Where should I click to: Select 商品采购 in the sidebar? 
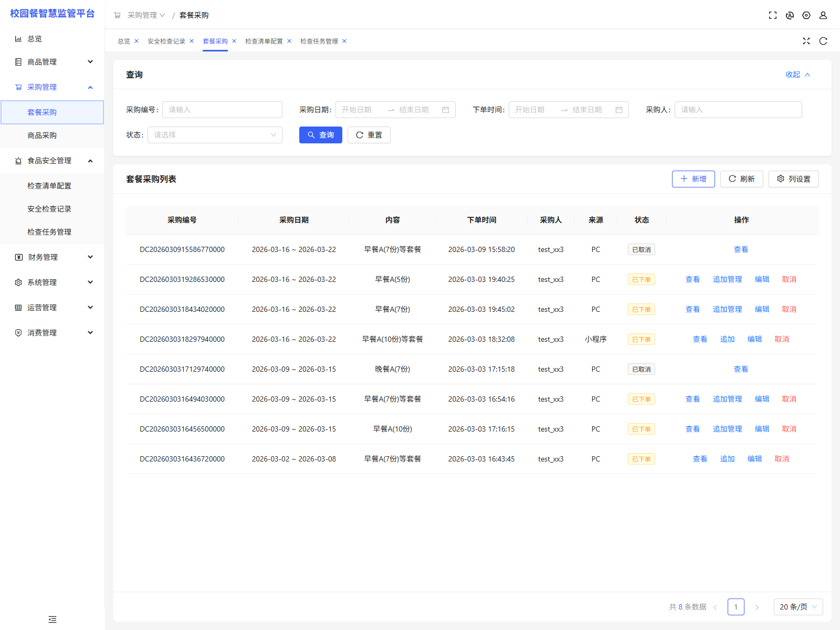point(42,135)
